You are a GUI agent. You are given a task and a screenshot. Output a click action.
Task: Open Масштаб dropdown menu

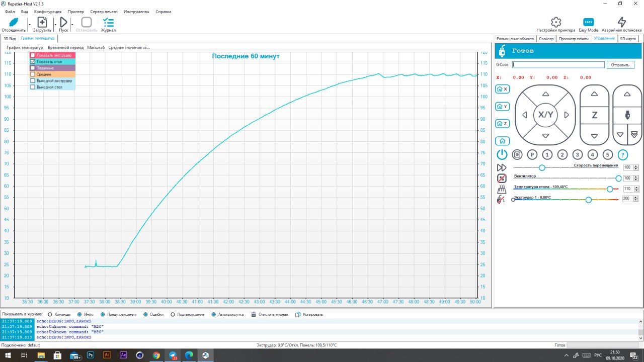pyautogui.click(x=96, y=48)
